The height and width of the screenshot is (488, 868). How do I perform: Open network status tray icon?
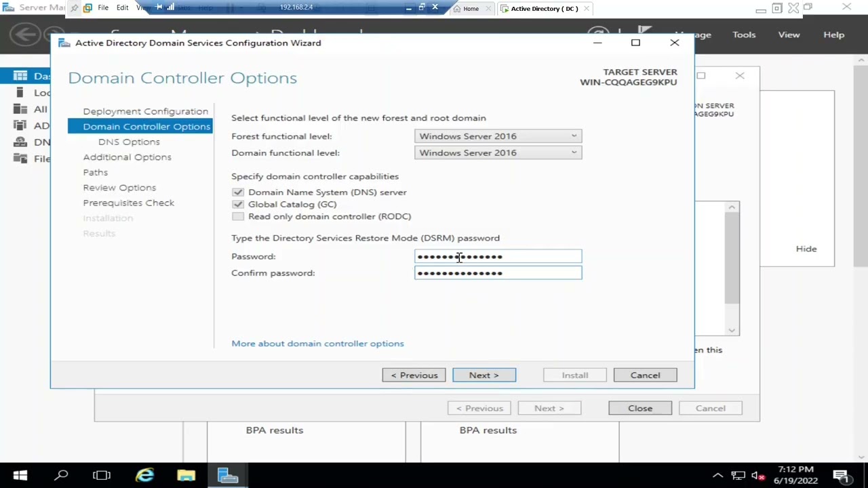click(x=738, y=475)
